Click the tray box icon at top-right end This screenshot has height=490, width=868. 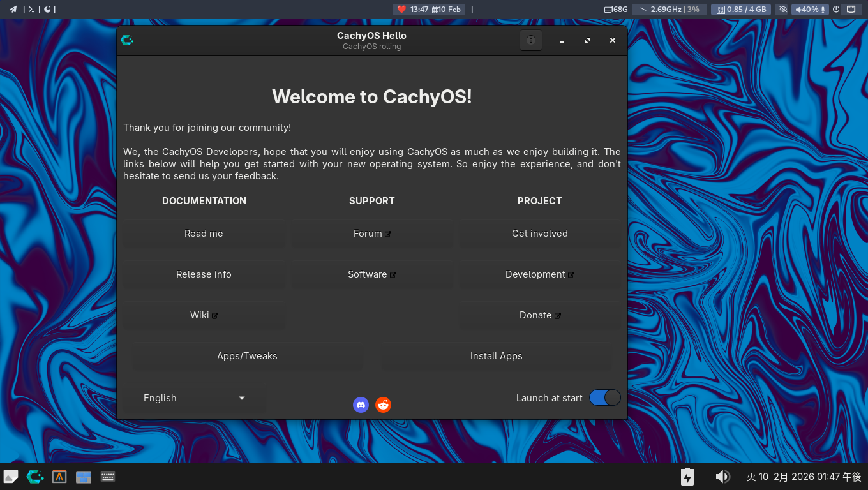point(851,10)
